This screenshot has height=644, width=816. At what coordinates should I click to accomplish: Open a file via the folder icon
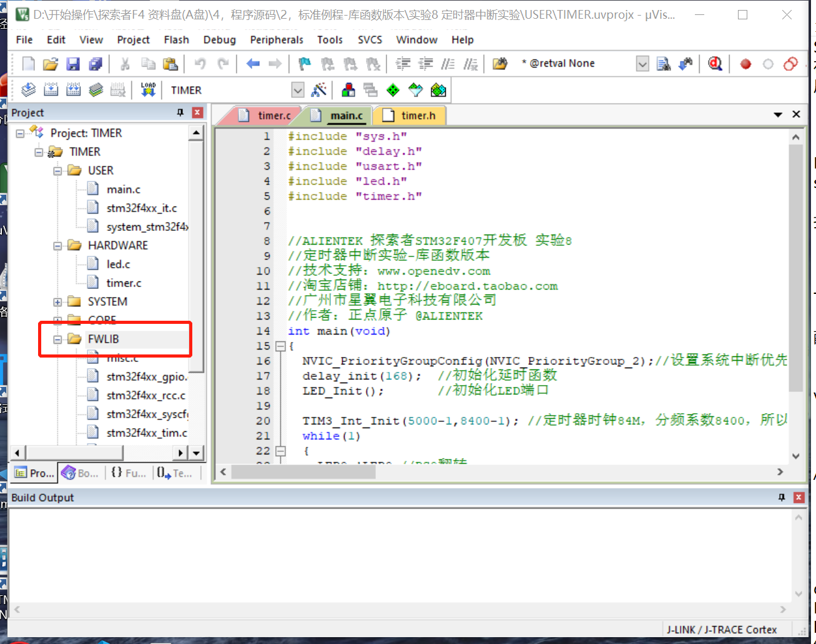(51, 64)
